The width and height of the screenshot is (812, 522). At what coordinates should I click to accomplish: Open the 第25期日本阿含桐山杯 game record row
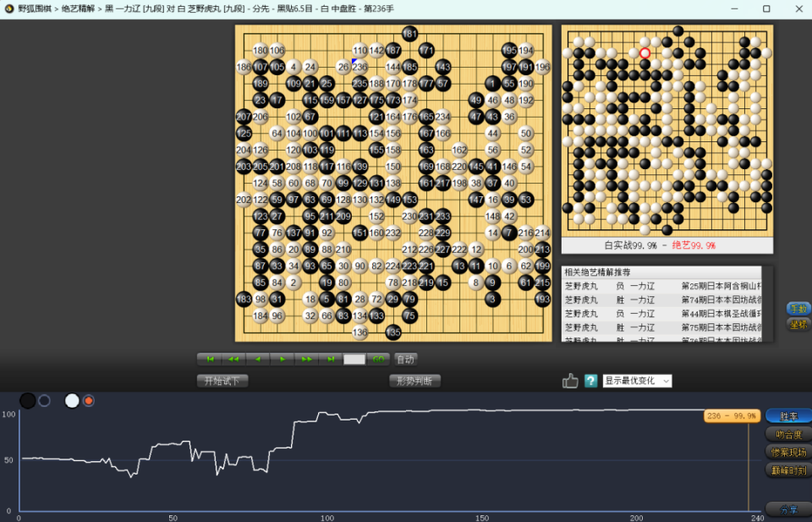pos(661,286)
